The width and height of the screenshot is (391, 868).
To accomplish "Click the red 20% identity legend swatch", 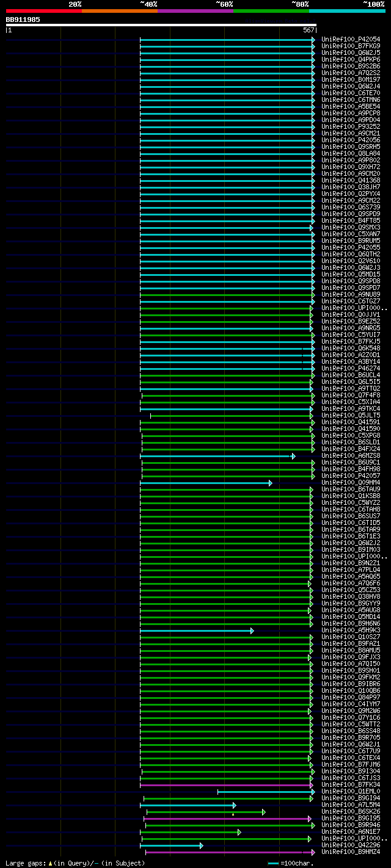I will (44, 11).
